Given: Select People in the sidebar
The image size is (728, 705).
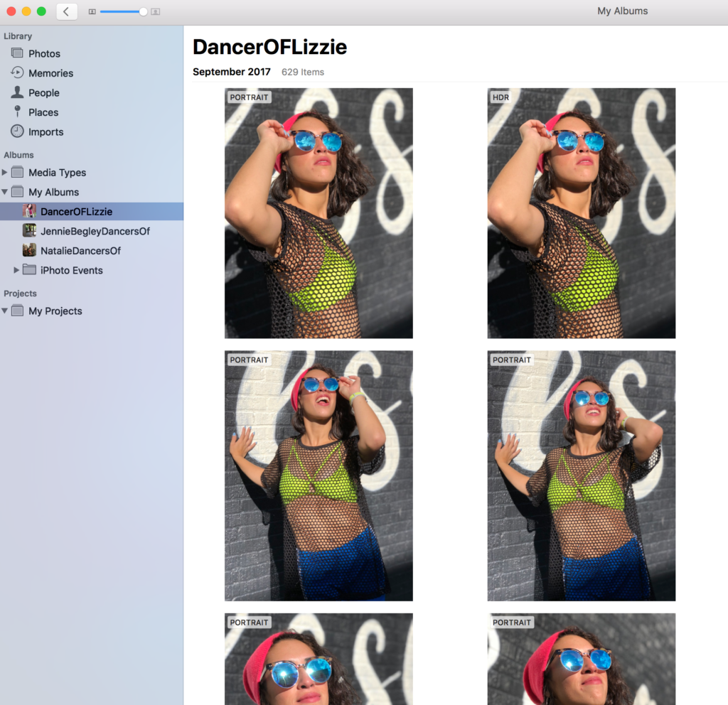Looking at the screenshot, I should pyautogui.click(x=43, y=92).
